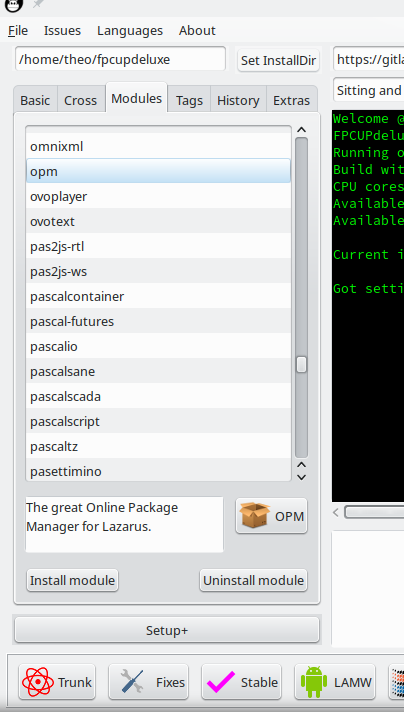This screenshot has width=404, height=712.
Task: Click the pin icon in title bar
Action: [39, 5]
